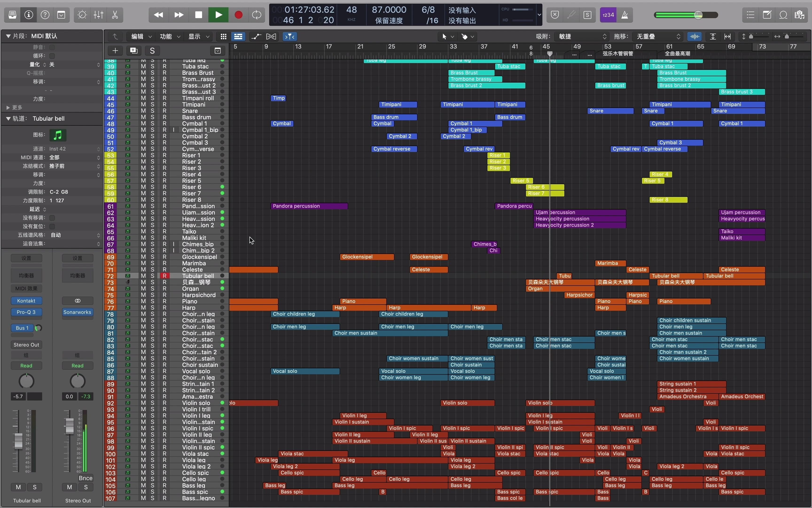
Task: Click the Fast Forward transport button
Action: tap(179, 15)
